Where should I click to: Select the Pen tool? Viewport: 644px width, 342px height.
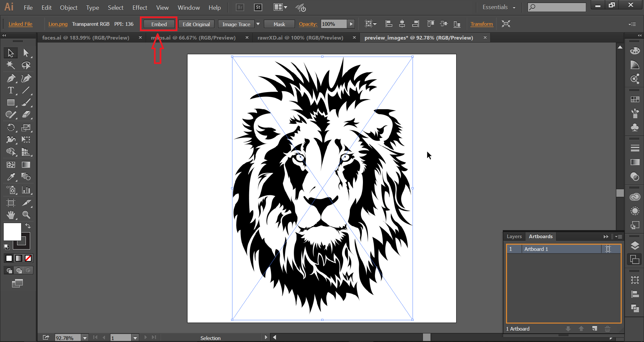click(11, 78)
